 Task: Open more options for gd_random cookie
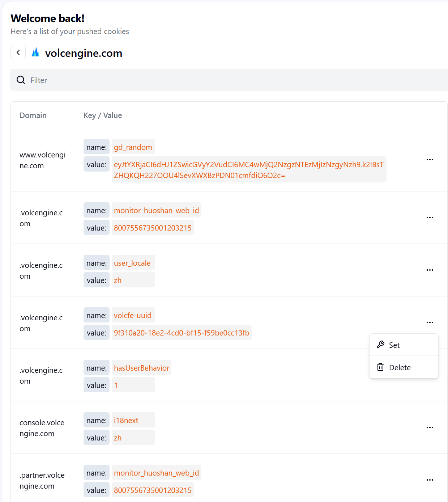[x=430, y=160]
